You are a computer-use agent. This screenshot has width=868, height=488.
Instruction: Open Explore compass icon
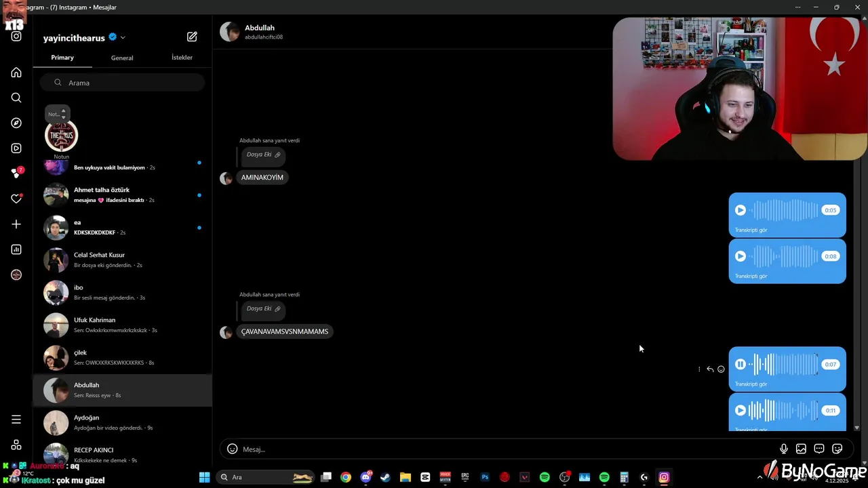(x=16, y=123)
